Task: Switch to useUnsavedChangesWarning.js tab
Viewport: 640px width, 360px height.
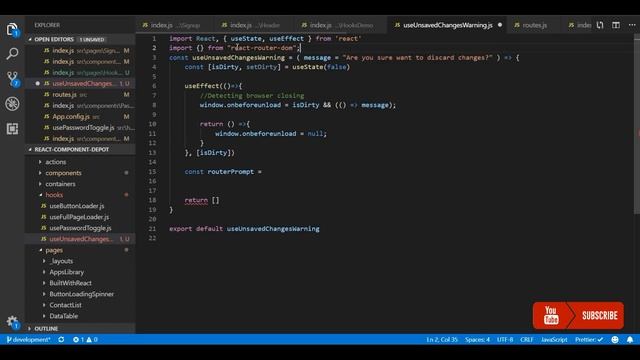Action: [x=447, y=25]
